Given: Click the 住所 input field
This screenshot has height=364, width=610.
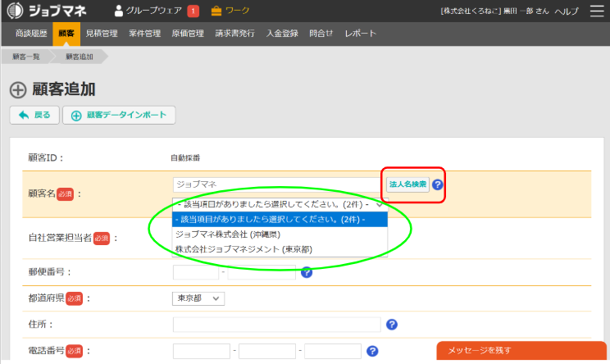Looking at the screenshot, I should [x=276, y=325].
